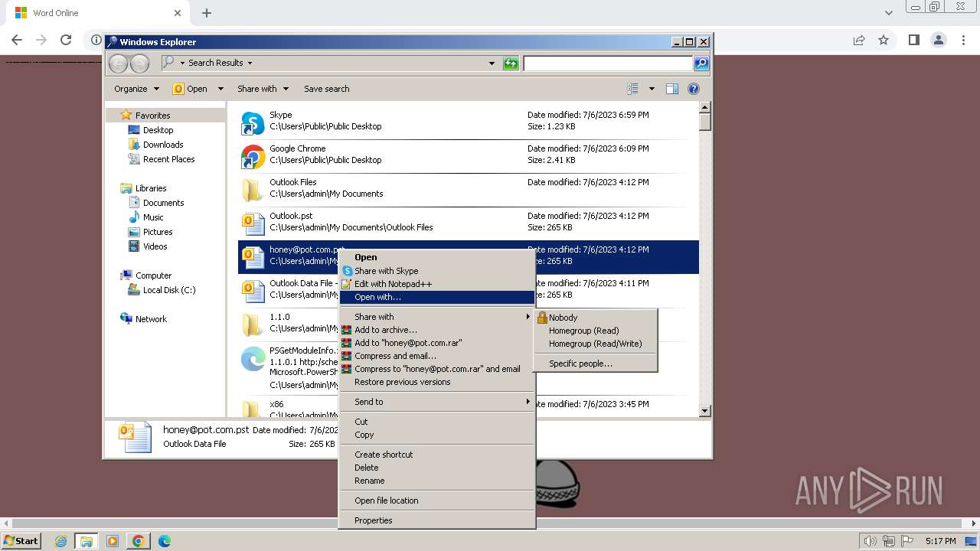
Task: Click the Explorer search input box
Action: [x=608, y=64]
